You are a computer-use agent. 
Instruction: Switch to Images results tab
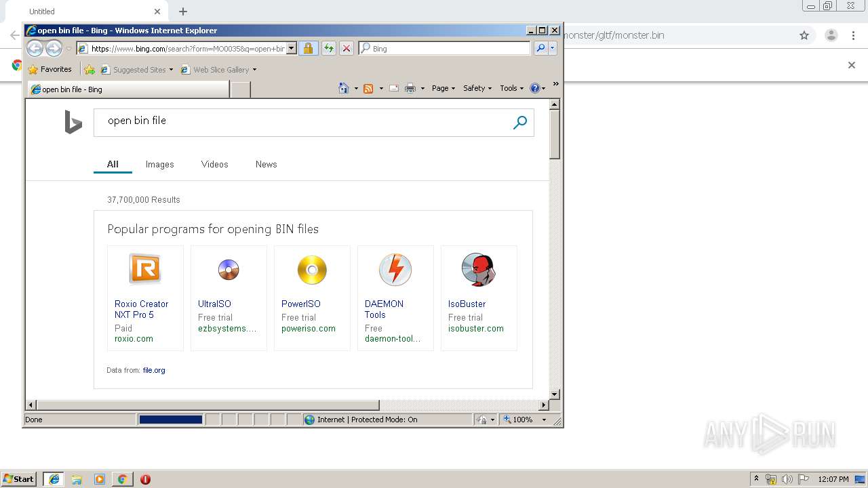pyautogui.click(x=160, y=164)
